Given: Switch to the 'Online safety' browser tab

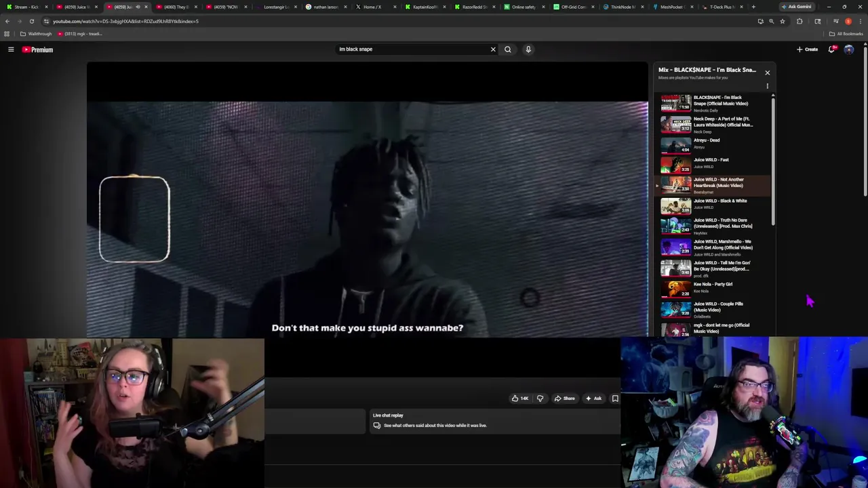Looking at the screenshot, I should coord(523,7).
